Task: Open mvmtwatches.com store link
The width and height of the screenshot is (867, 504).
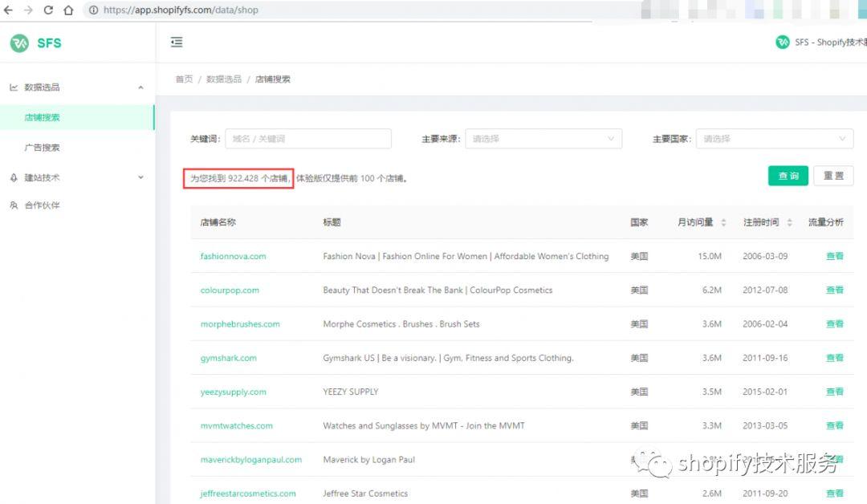Action: [236, 425]
